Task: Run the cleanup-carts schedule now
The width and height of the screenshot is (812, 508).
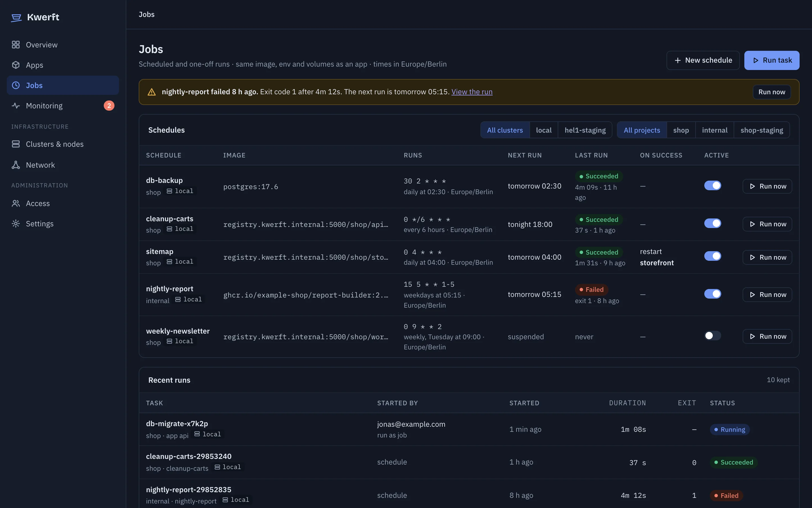Action: 767,224
